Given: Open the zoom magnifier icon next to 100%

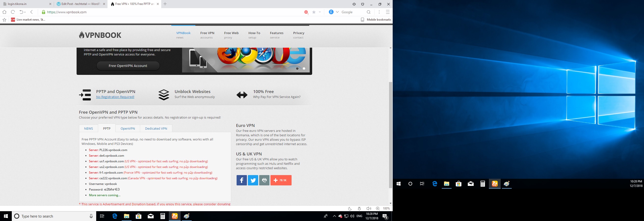Looking at the screenshot, I should tap(377, 208).
